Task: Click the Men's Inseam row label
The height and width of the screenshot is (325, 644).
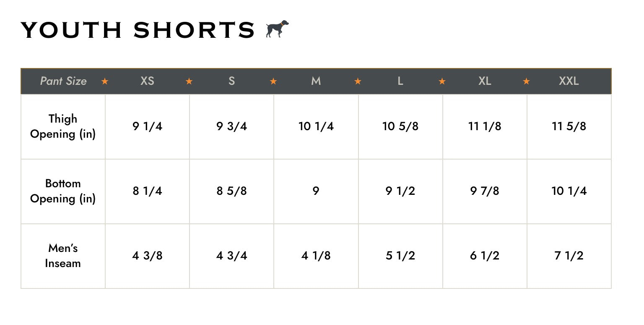Action: (63, 256)
